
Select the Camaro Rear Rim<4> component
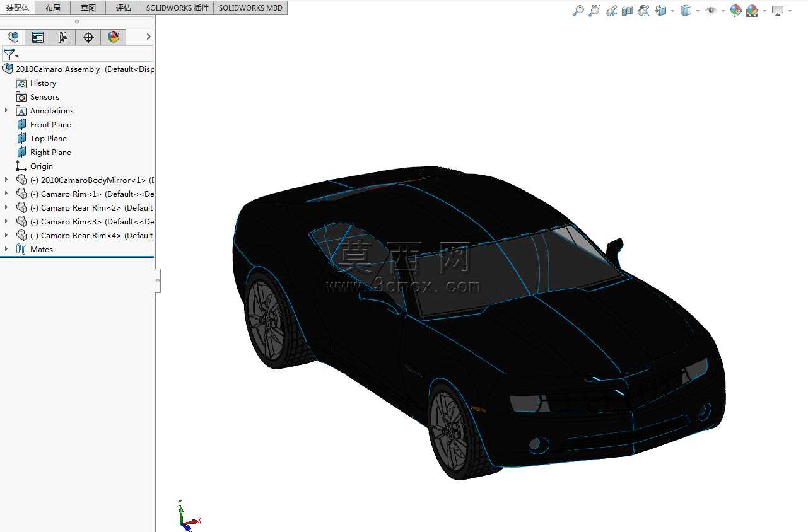click(85, 236)
